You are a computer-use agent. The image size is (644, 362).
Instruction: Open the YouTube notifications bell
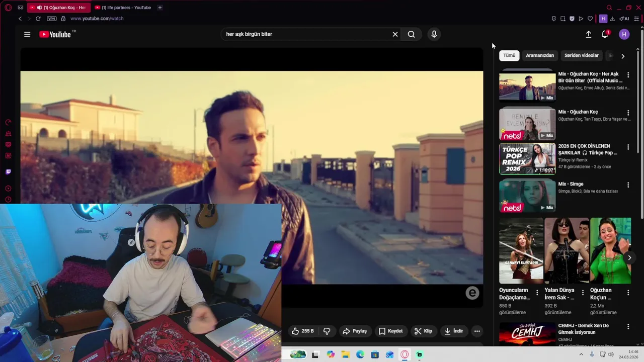tap(605, 34)
